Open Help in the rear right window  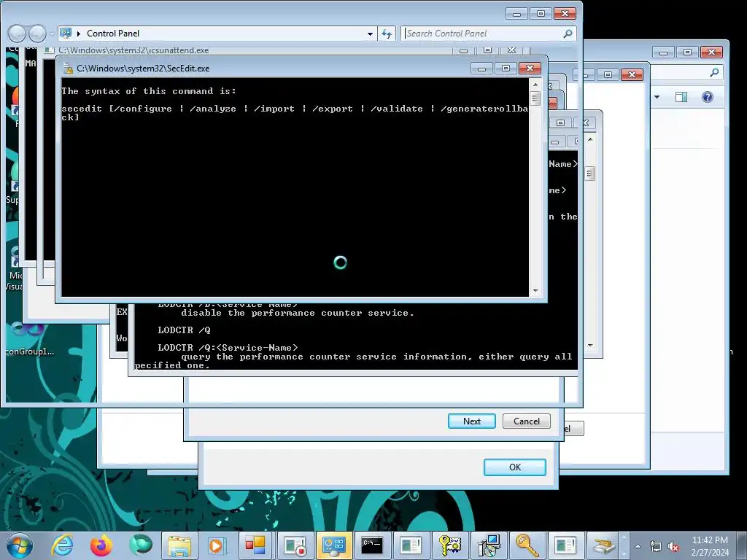tap(708, 97)
